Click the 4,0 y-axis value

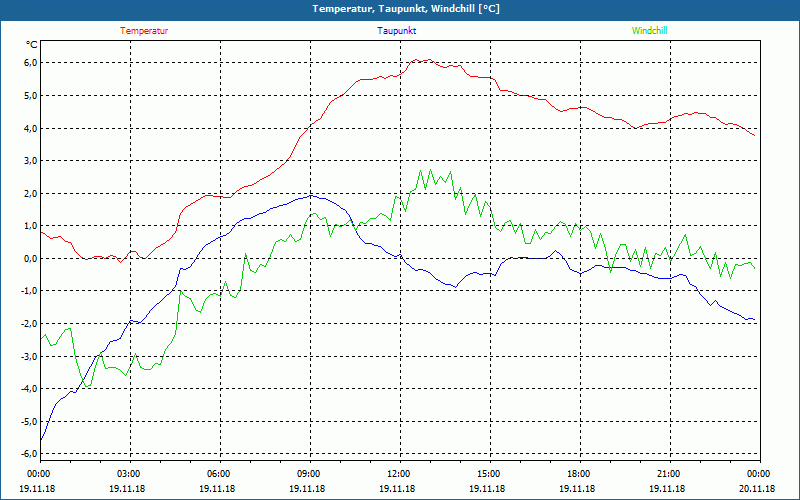coord(31,128)
